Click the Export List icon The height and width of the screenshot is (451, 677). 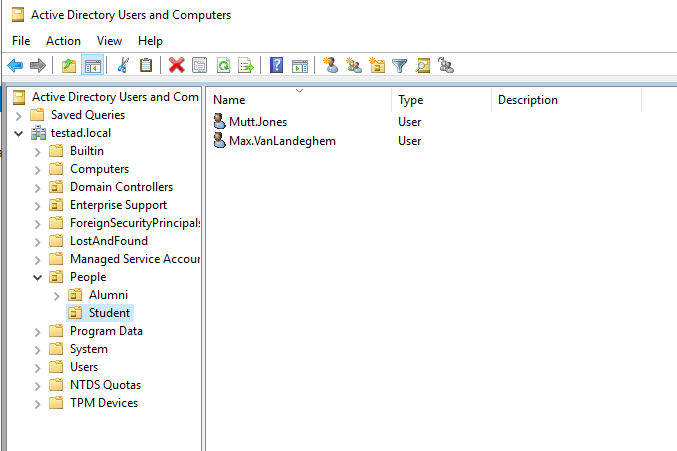pyautogui.click(x=246, y=66)
